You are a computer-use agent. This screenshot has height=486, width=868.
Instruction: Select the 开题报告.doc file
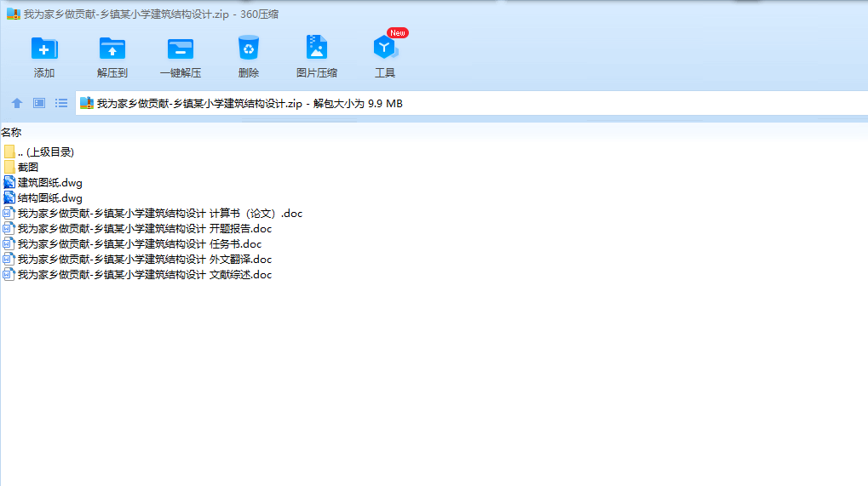point(137,228)
